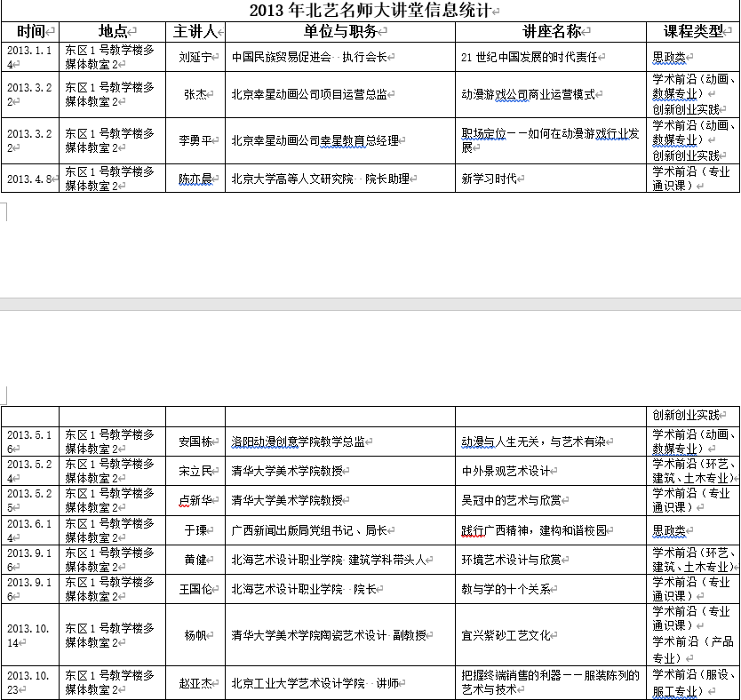Click the 单位与职务 header cell
The width and height of the screenshot is (741, 700).
(339, 32)
